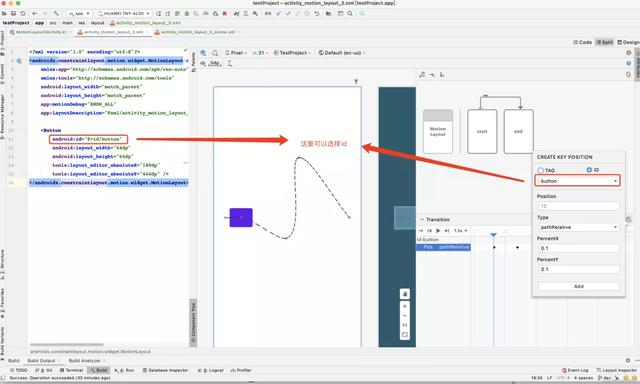This screenshot has width=640, height=384.
Task: Click the design surface select icon
Action: [x=203, y=53]
